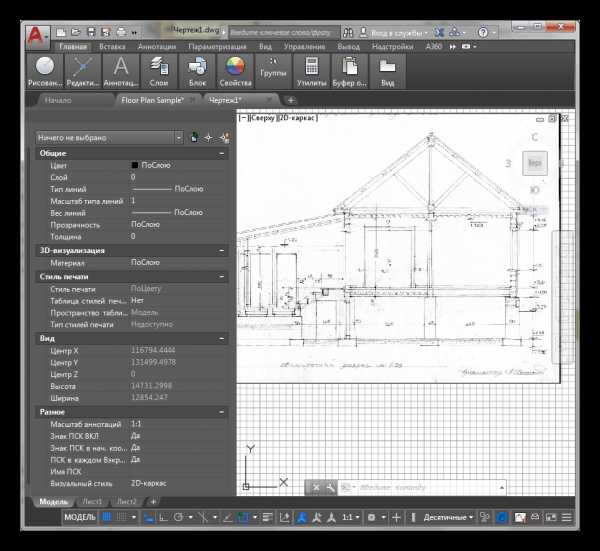
Task: Toggle МОДЕЛЬ space button in status bar
Action: tap(79, 517)
